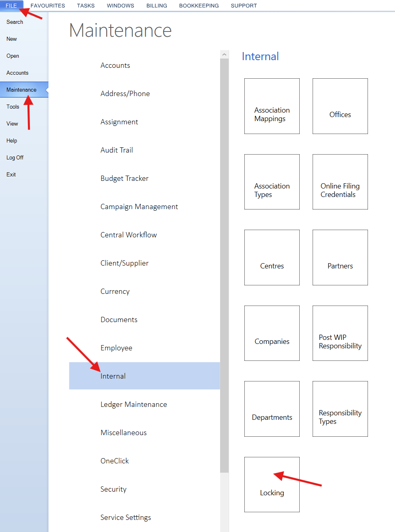Select Maintenance in the left sidebar

pos(21,90)
